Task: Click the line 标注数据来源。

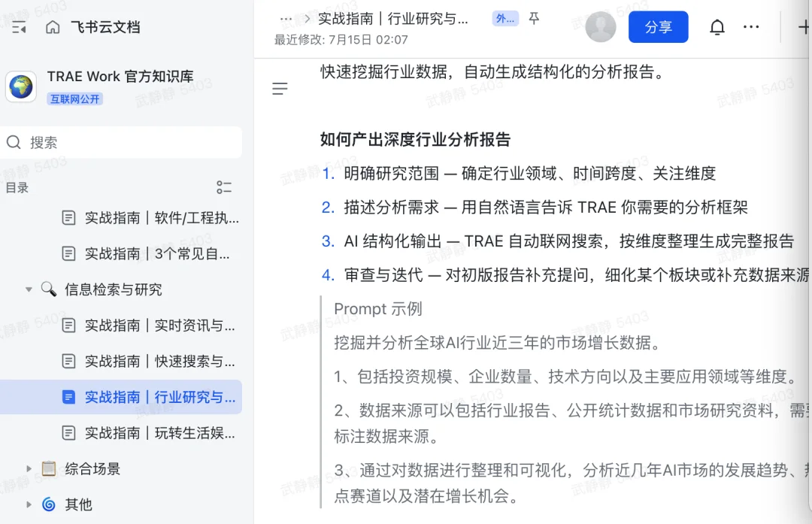Action: pyautogui.click(x=388, y=437)
